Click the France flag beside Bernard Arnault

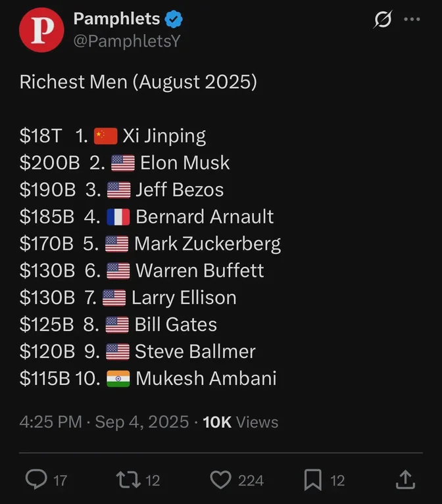(118, 217)
